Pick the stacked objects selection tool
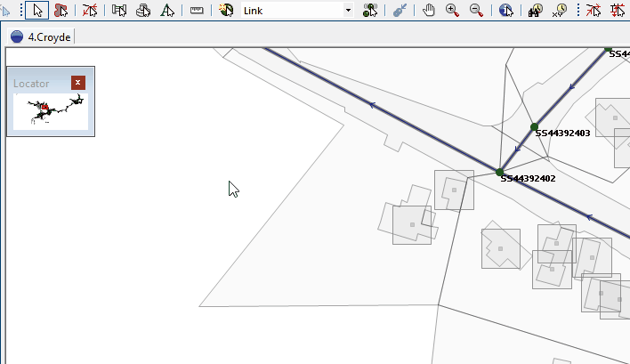This screenshot has width=630, height=364. [143, 11]
